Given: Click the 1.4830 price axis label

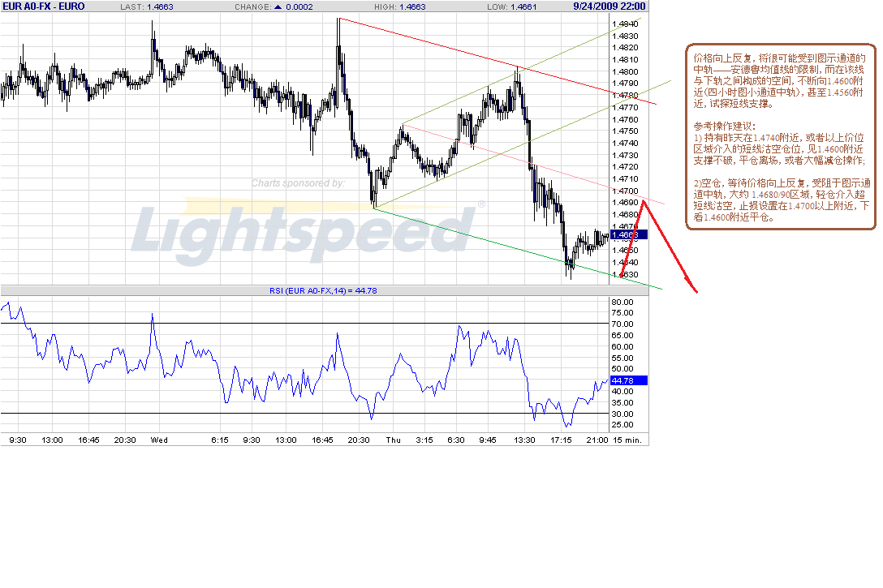Looking at the screenshot, I should point(625,36).
